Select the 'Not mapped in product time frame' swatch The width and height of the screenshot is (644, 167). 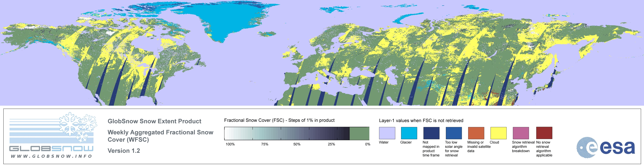pyautogui.click(x=431, y=133)
